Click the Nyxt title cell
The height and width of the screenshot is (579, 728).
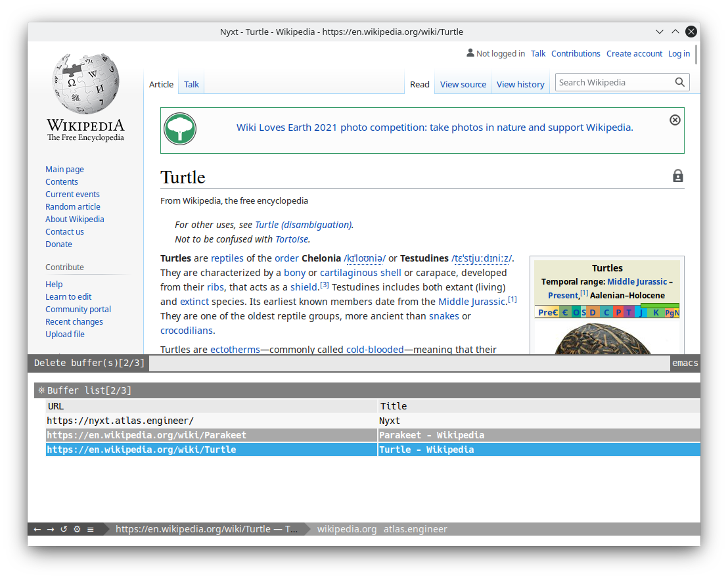[x=539, y=421]
